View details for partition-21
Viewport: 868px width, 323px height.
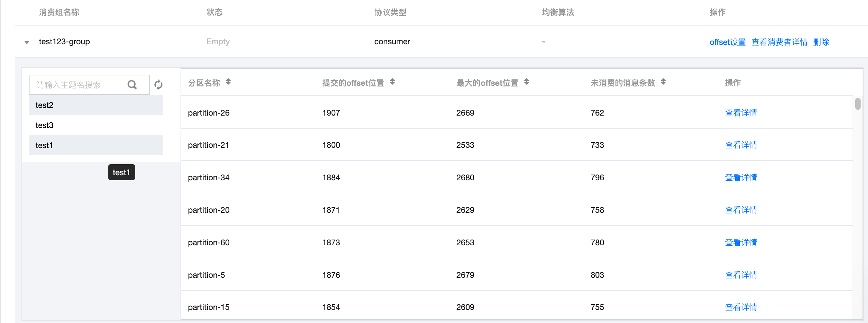coord(741,145)
